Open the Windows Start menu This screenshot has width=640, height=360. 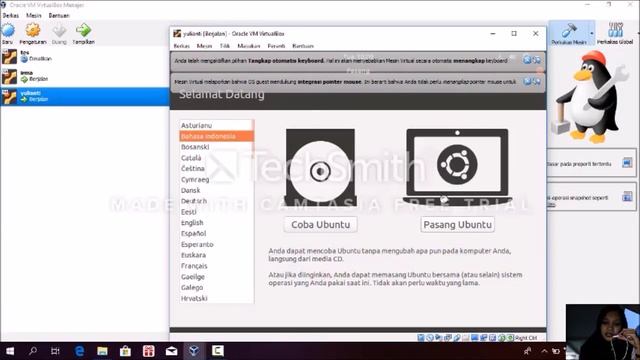10,351
